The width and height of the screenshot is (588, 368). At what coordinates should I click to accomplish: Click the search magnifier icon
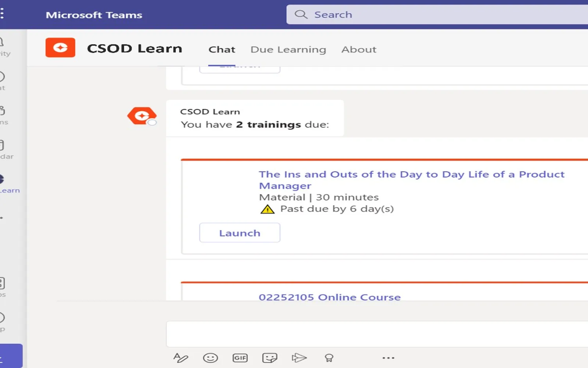301,14
